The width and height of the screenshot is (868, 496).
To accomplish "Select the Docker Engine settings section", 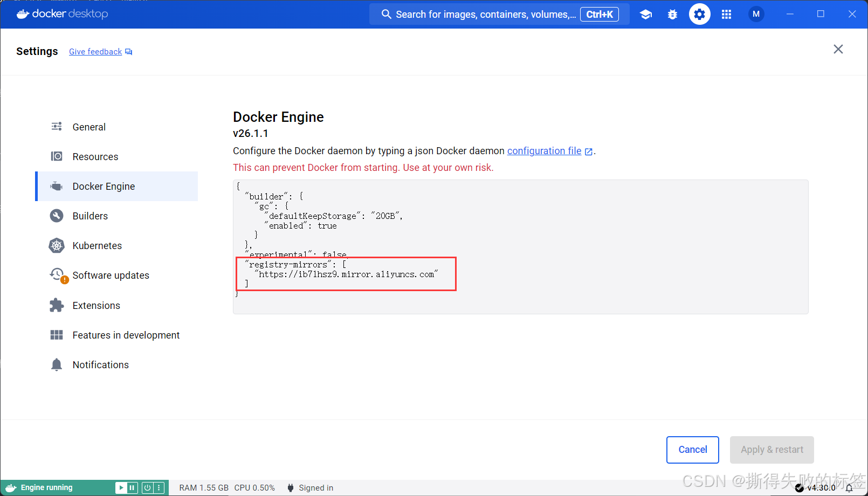I will tap(117, 186).
